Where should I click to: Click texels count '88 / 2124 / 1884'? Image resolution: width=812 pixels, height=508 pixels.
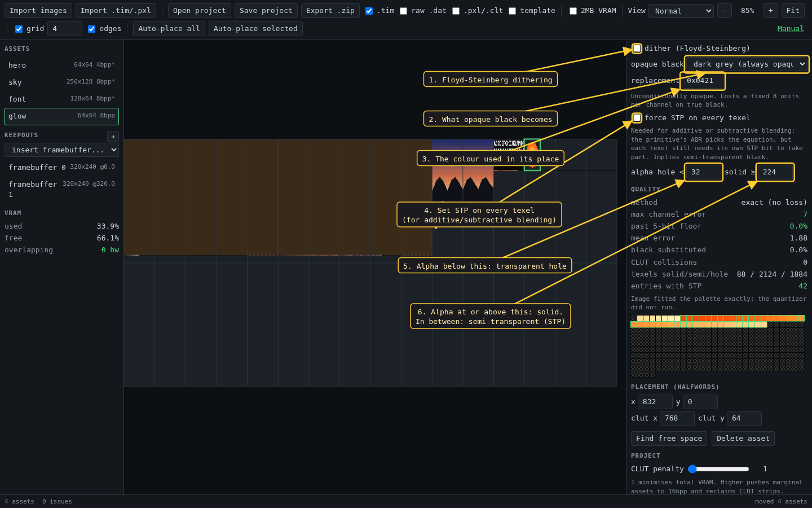pyautogui.click(x=772, y=274)
